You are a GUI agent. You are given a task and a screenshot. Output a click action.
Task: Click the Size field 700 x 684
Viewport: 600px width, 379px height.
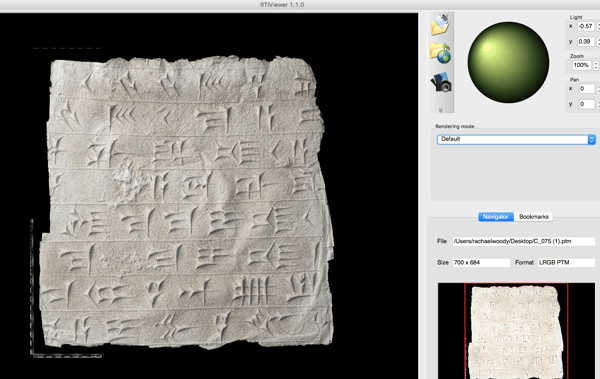click(481, 263)
